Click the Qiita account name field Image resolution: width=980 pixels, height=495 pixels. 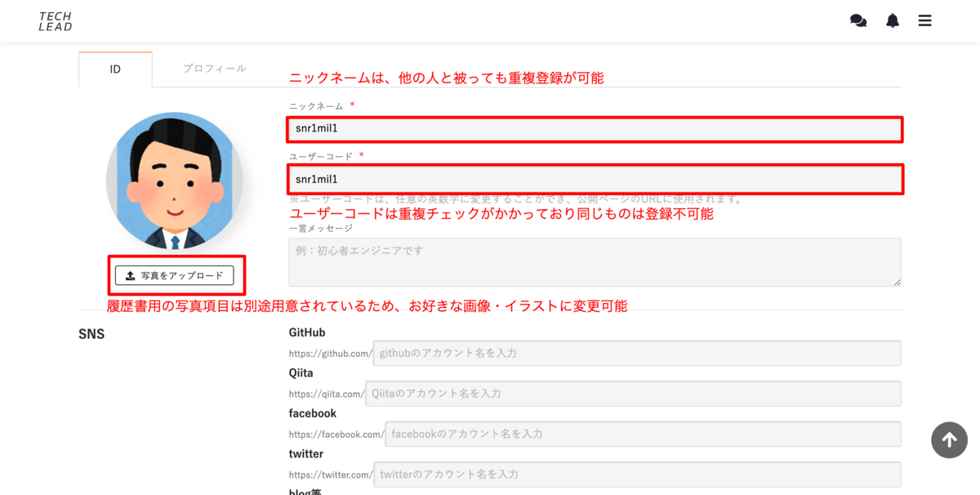click(633, 393)
